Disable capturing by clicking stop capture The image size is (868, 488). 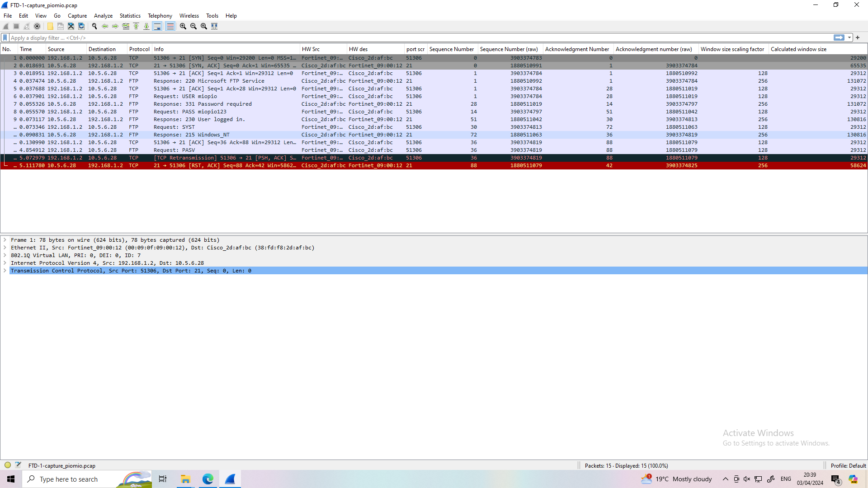click(16, 26)
